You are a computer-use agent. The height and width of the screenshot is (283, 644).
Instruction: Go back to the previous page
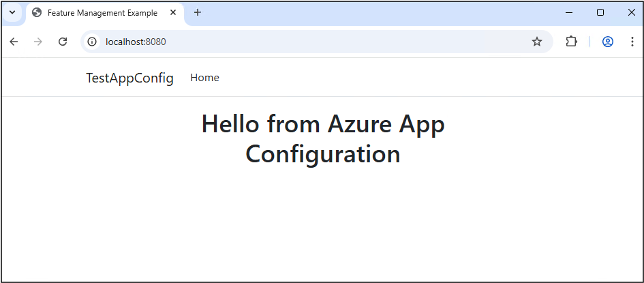[x=14, y=42]
